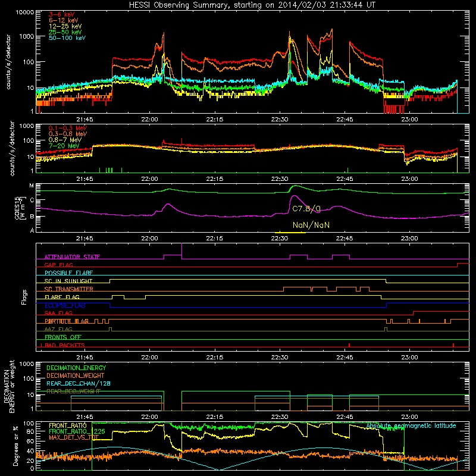476x476 pixels.
Task: Click the "0.3-0.8 MeV" legend entry
Action: click(68, 134)
